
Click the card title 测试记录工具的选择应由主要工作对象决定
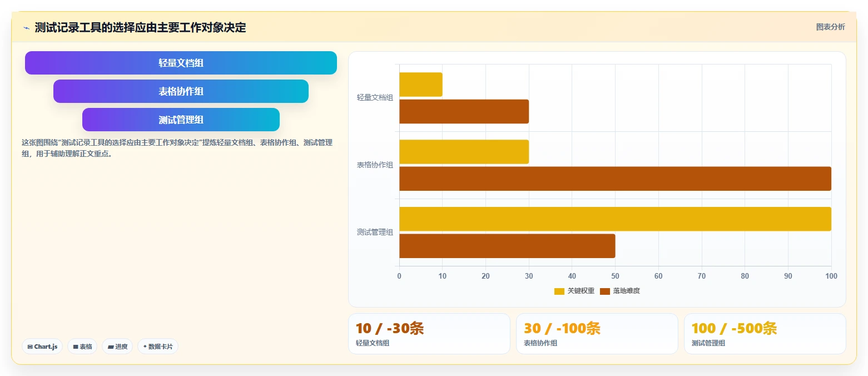pyautogui.click(x=140, y=27)
